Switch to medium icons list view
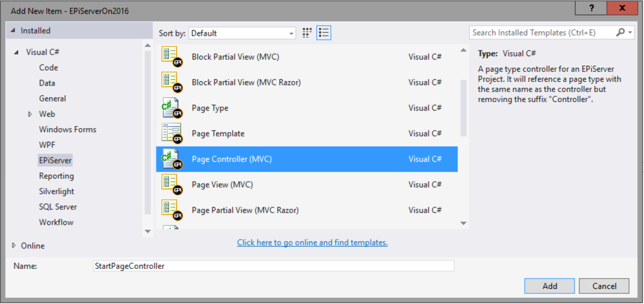This screenshot has height=304, width=644. coord(324,33)
